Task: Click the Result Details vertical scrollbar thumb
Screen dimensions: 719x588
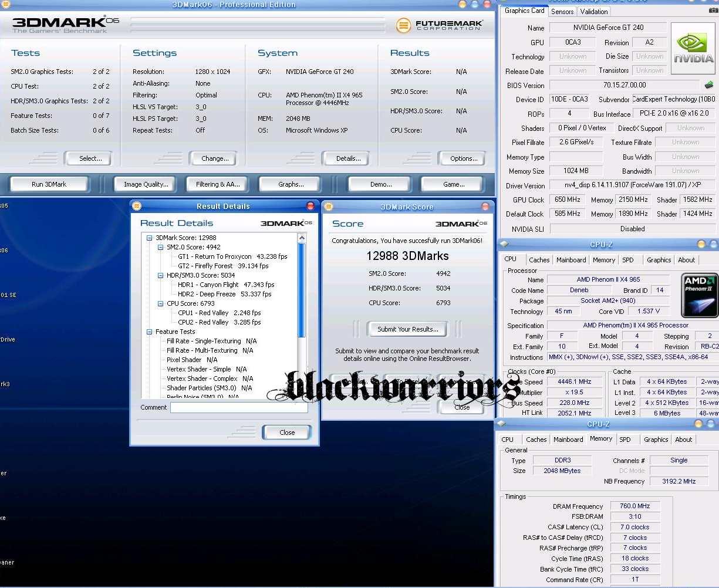Action: [x=302, y=290]
